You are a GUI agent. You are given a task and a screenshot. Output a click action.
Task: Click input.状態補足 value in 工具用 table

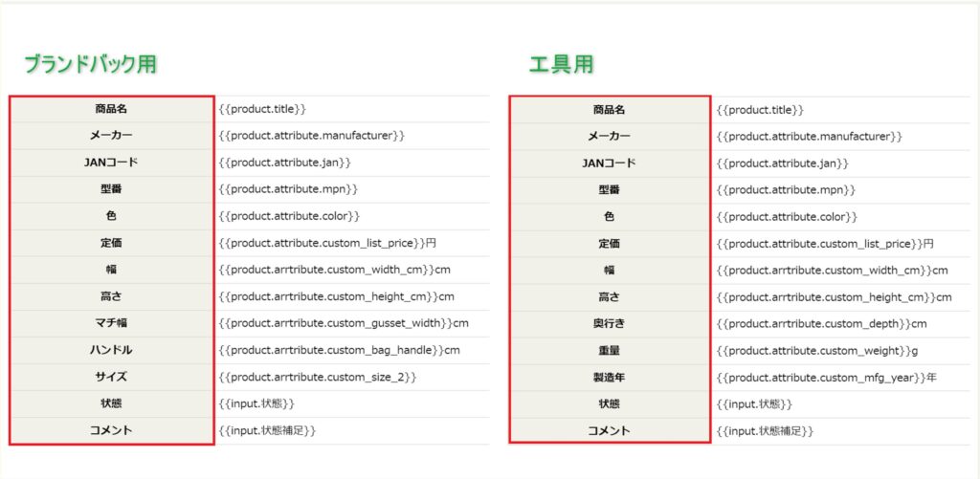765,431
